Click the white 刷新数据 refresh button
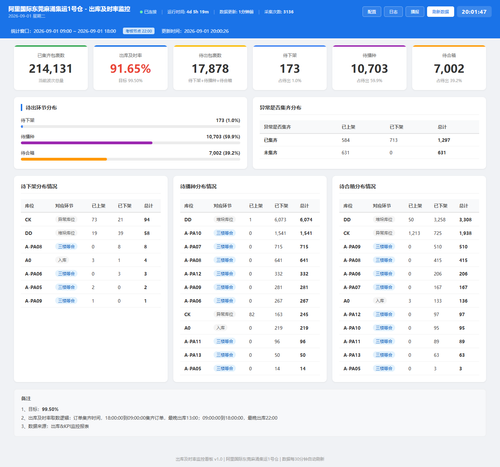The image size is (500, 467). pos(440,12)
